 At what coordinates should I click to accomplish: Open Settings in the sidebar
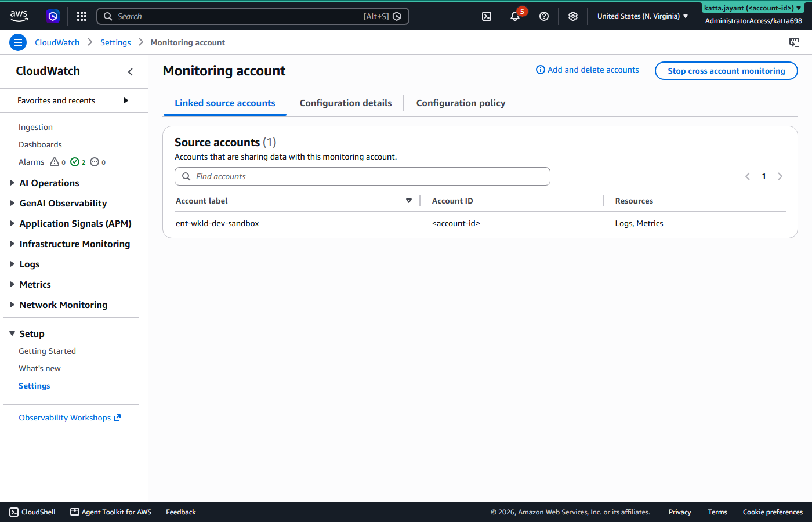34,386
